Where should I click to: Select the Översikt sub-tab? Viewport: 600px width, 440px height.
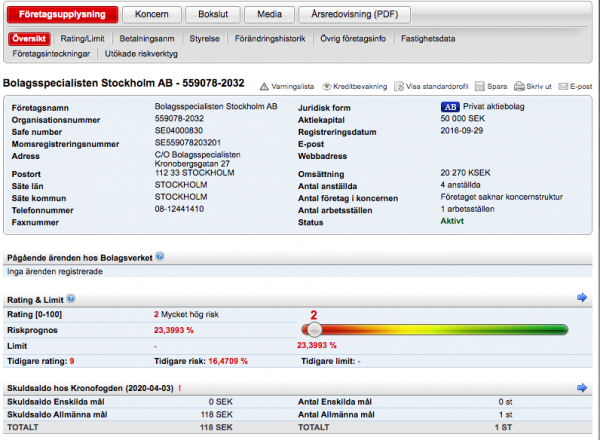click(x=29, y=39)
